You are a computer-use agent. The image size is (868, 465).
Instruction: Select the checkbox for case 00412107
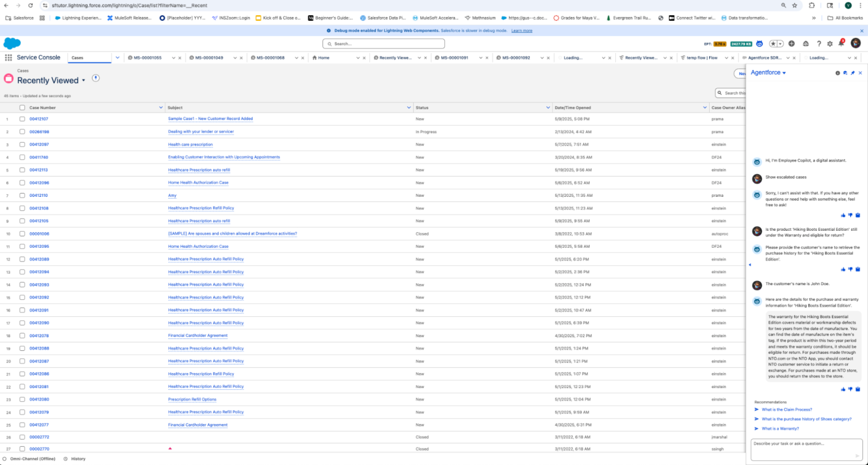[22, 119]
